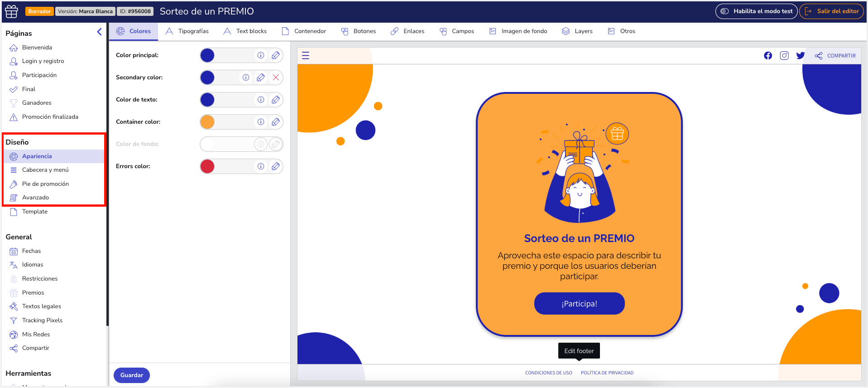Click the Instagram icon in preview header
The width and height of the screenshot is (868, 388).
point(784,55)
